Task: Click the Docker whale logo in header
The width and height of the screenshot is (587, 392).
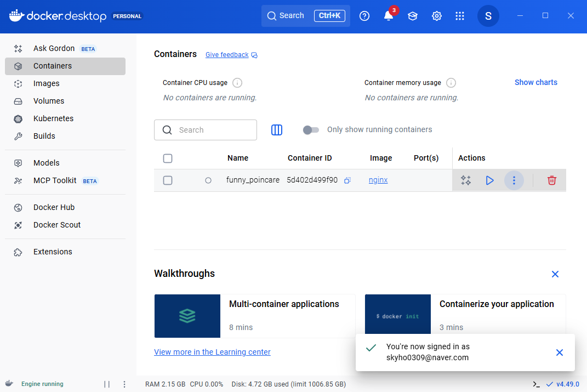Action: pyautogui.click(x=16, y=16)
